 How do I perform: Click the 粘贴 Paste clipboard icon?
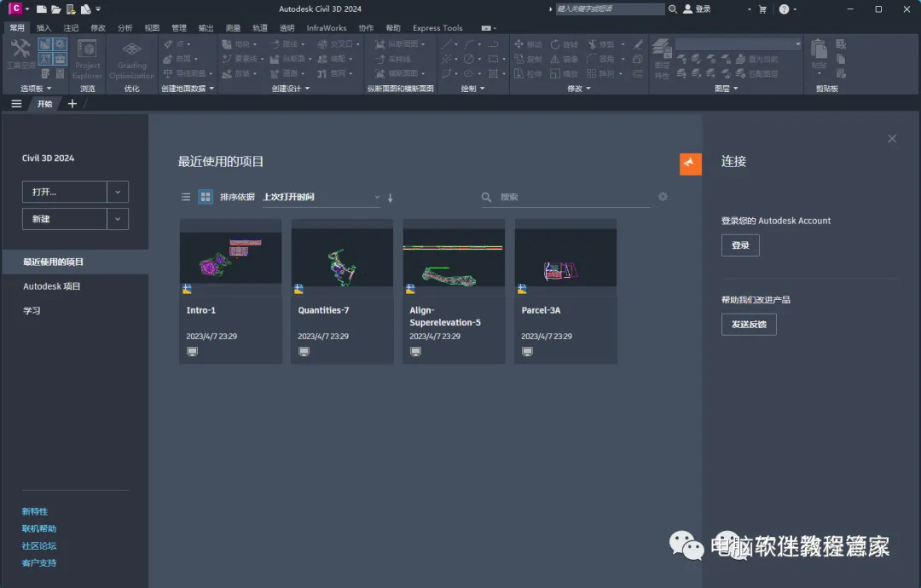coord(819,54)
